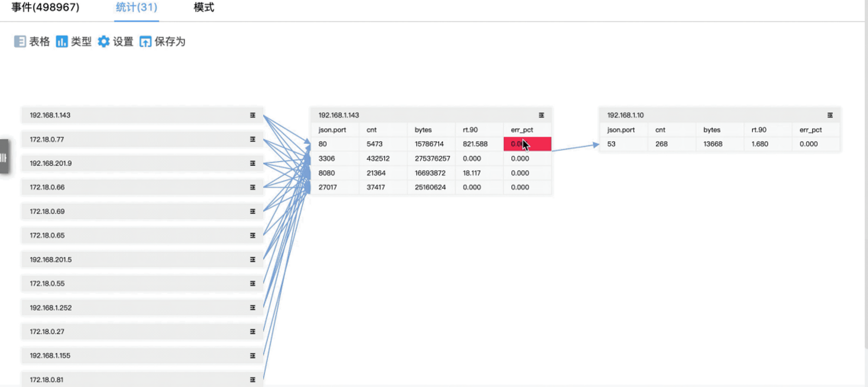Image resolution: width=868 pixels, height=387 pixels.
Task: Toggle collapse icon on node 172.18.0.66
Action: pos(253,187)
